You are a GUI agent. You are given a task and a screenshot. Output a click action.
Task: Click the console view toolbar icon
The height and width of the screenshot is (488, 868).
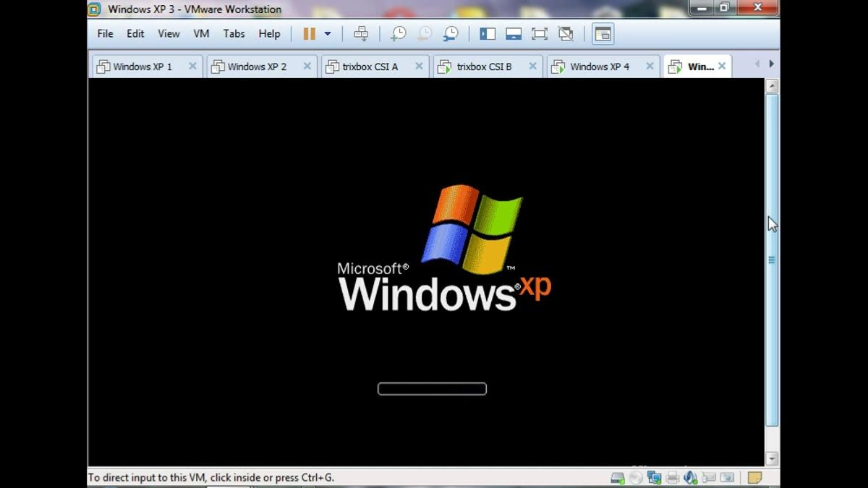coord(603,34)
